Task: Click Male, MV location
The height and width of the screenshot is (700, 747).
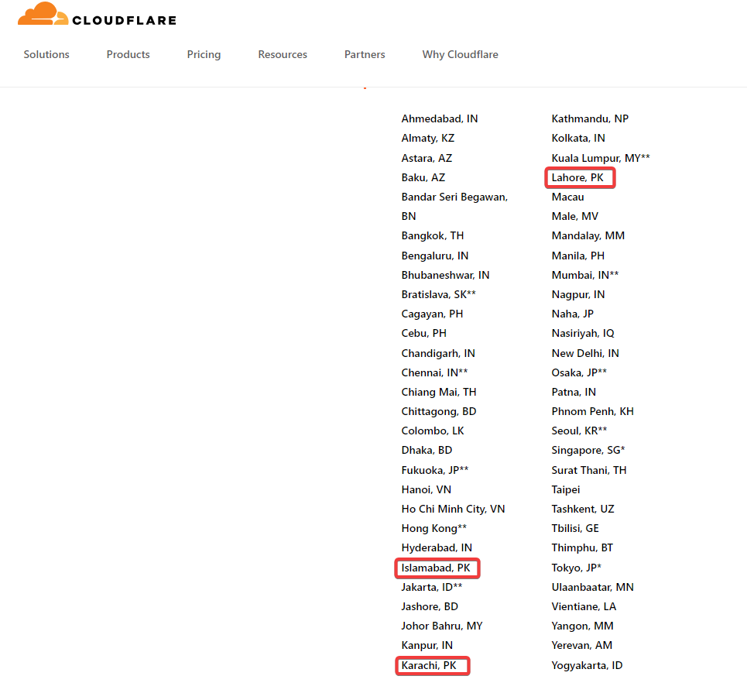Action: tap(575, 217)
